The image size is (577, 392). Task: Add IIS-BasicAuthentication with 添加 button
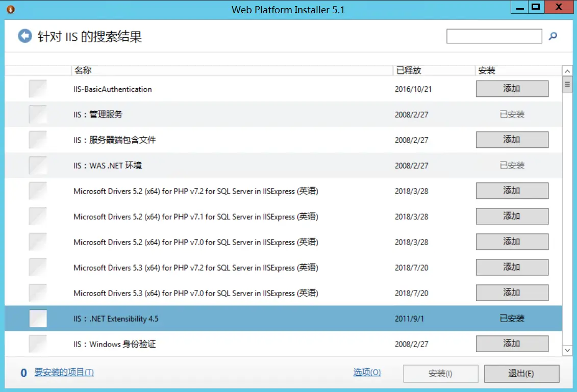512,89
